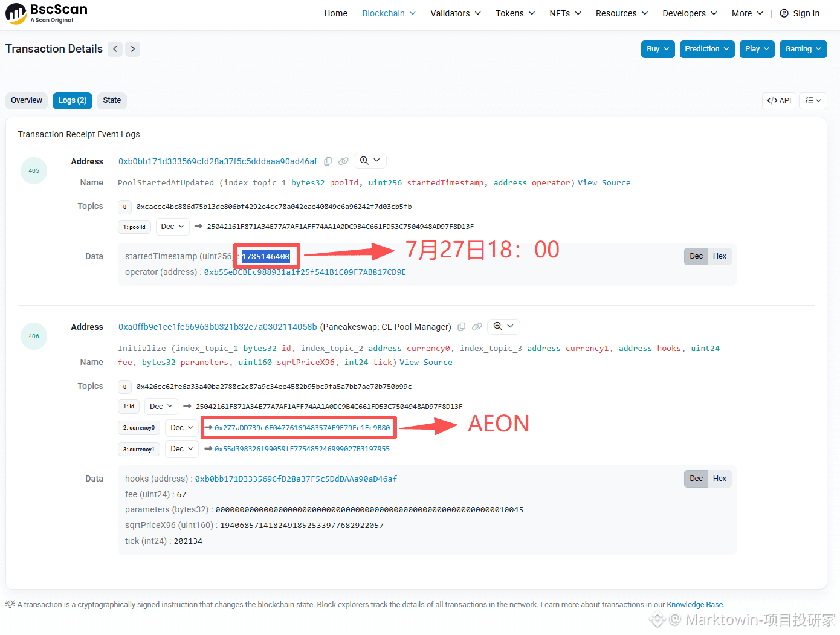Open View Source for PoolStartedAtUpdated event
The width and height of the screenshot is (840, 635).
pos(604,183)
